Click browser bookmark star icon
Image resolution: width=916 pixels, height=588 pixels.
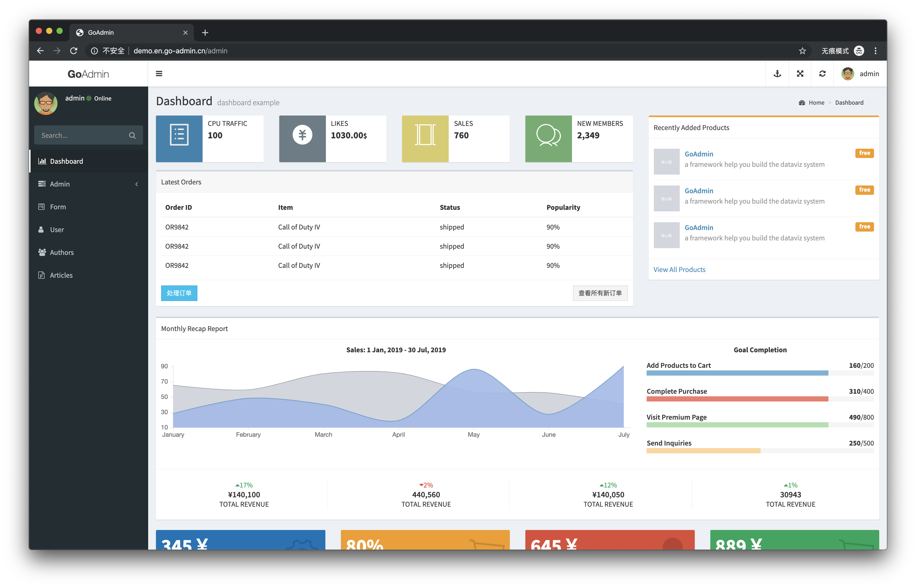click(802, 51)
